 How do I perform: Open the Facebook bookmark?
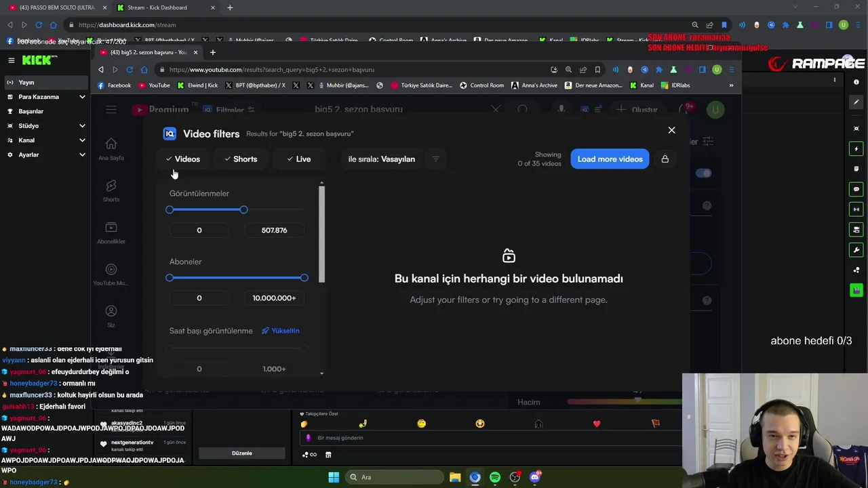pos(114,85)
